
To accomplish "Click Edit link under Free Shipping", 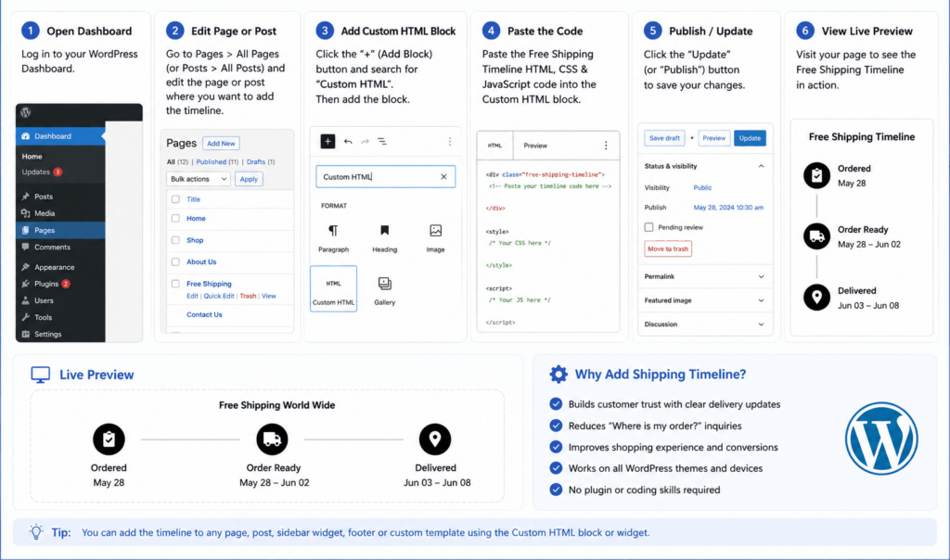I will coord(192,296).
